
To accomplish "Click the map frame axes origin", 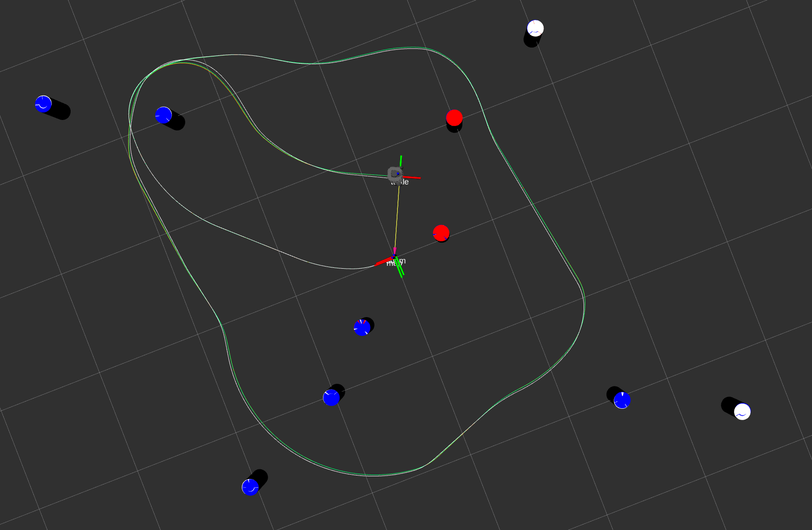I will pyautogui.click(x=394, y=257).
